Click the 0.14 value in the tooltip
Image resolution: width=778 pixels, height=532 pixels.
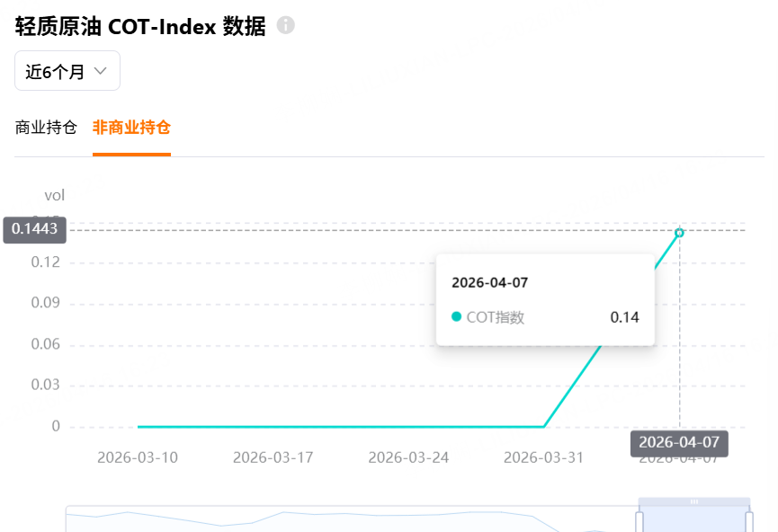pyautogui.click(x=624, y=317)
